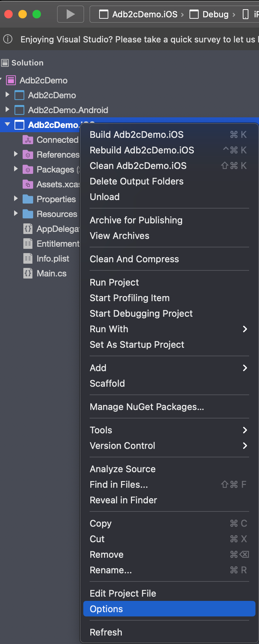
Task: Expand the References folder
Action: click(x=16, y=154)
